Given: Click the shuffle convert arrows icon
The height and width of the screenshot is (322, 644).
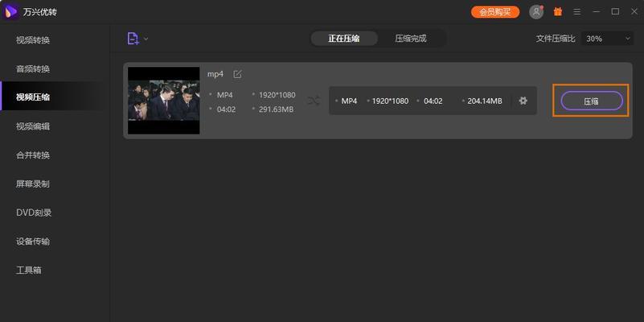Looking at the screenshot, I should (314, 101).
